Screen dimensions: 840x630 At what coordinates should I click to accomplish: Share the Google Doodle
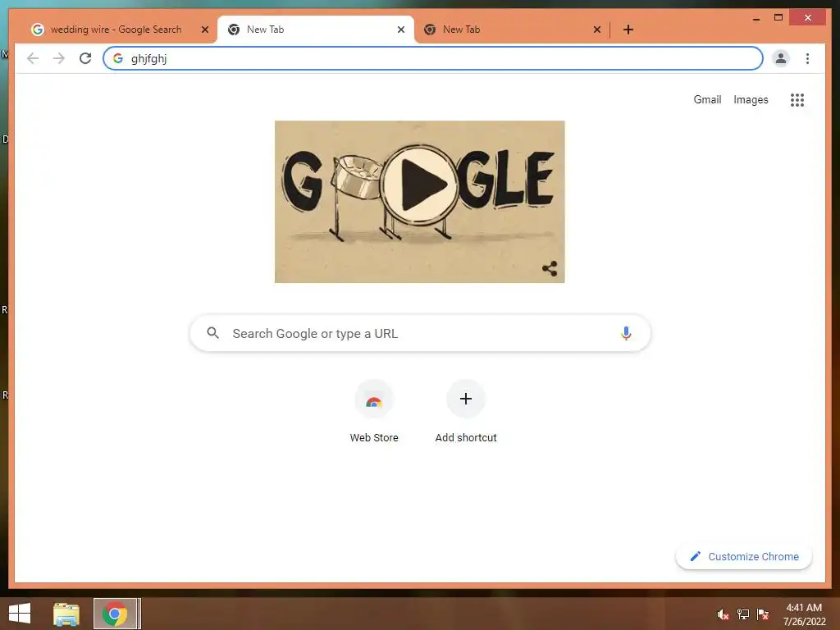[x=550, y=268]
